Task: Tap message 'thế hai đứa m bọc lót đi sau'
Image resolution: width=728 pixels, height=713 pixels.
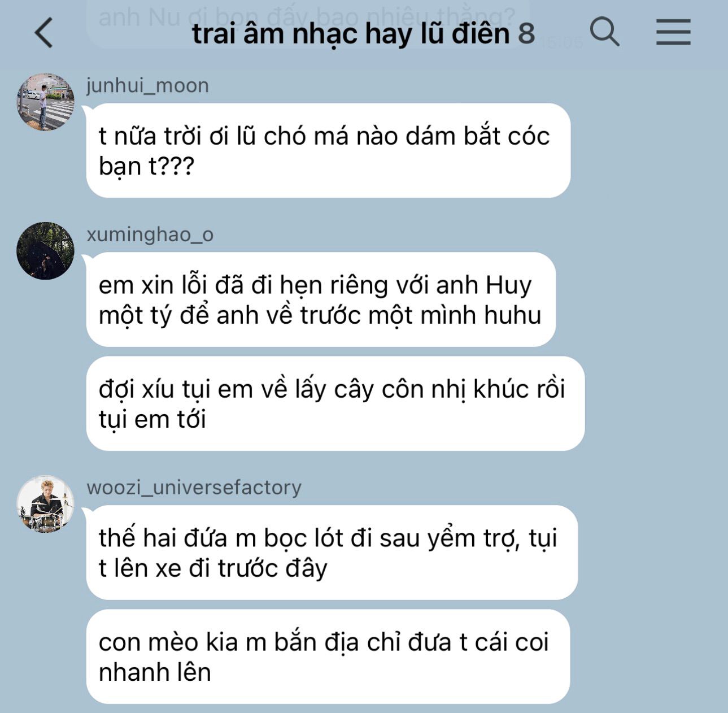Action: tap(332, 553)
